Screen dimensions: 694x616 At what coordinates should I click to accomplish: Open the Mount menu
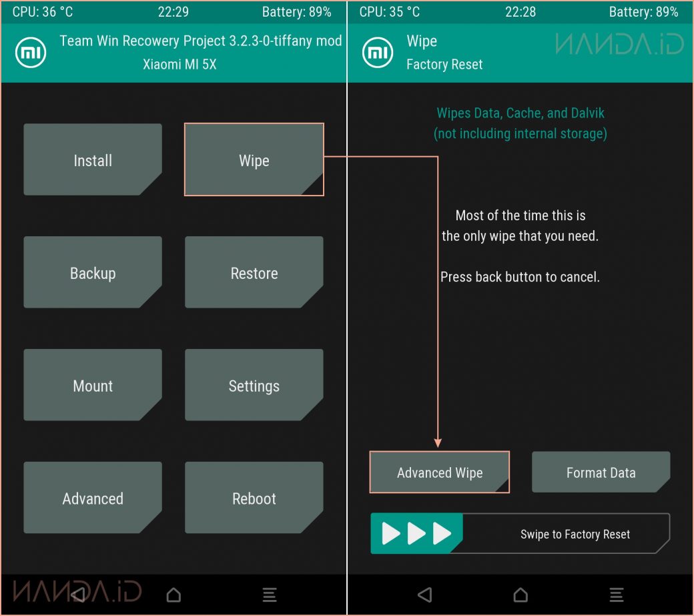(93, 386)
